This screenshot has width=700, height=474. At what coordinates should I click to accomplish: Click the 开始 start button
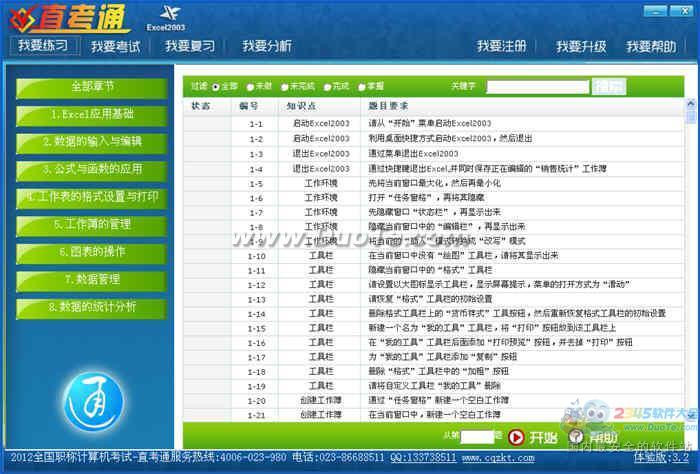(533, 437)
